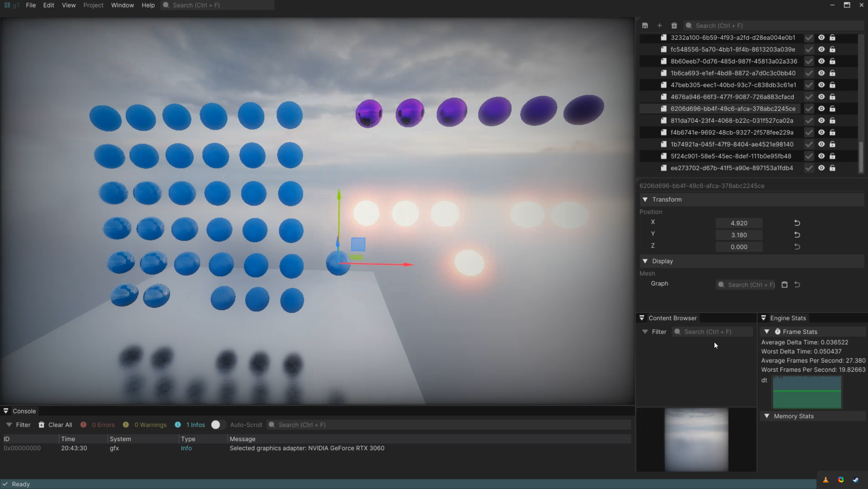Click the save scene icon above entity list
Screen dimensions: 868x489
point(645,26)
